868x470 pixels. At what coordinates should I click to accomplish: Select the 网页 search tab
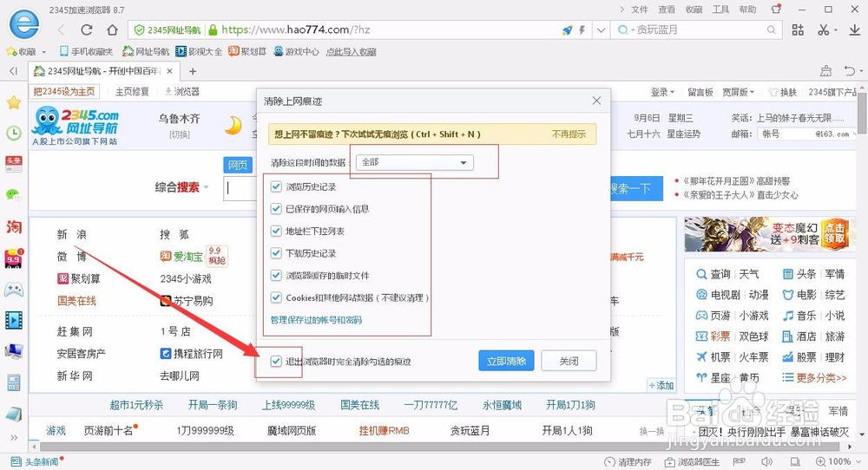(x=238, y=165)
